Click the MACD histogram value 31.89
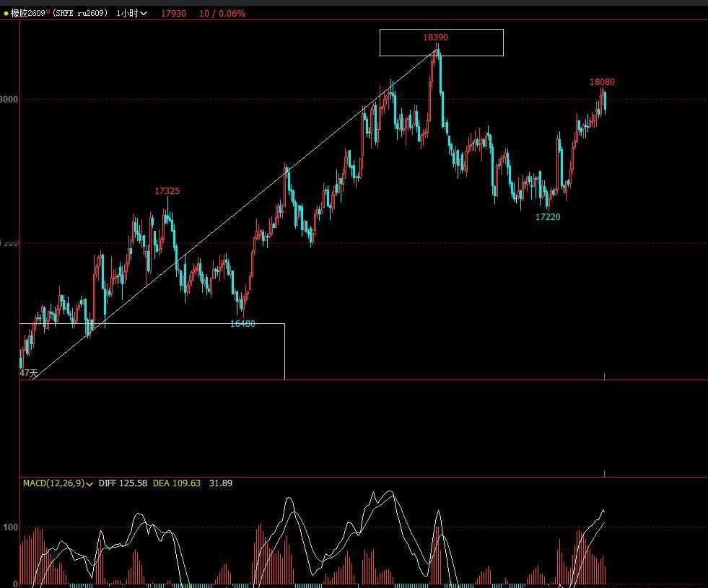 point(221,483)
